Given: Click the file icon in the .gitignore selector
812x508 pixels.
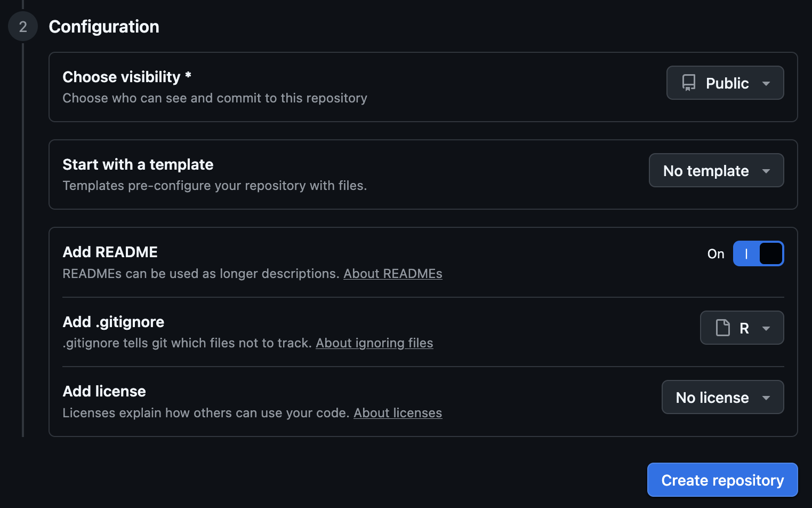Looking at the screenshot, I should pos(723,328).
